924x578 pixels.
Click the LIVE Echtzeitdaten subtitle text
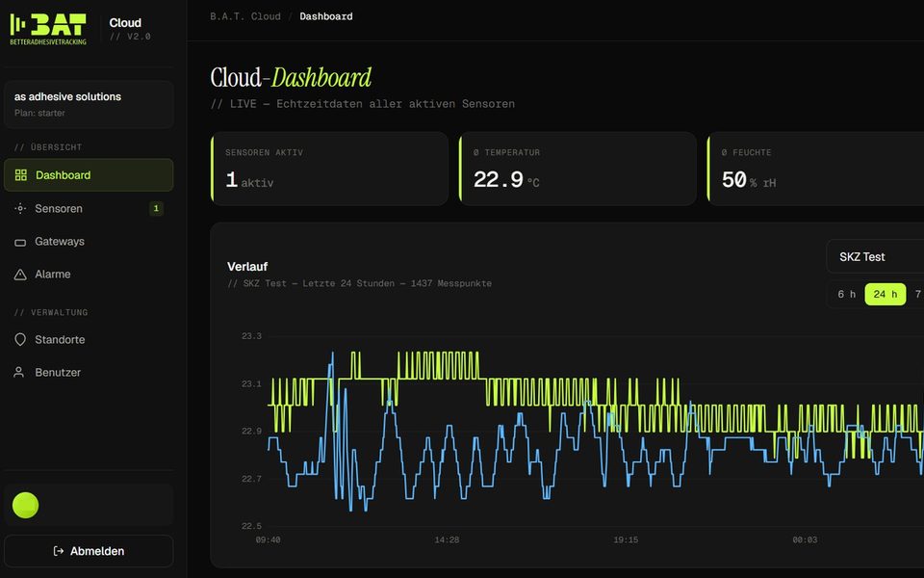pos(363,104)
